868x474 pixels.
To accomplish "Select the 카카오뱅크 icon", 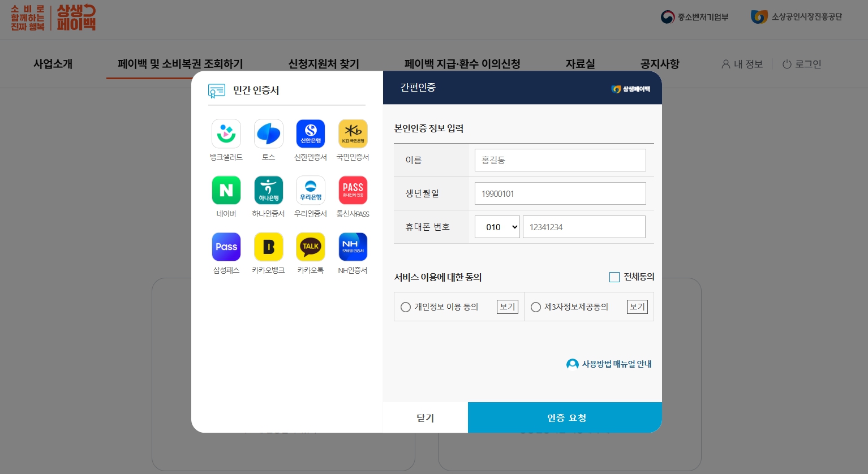I will (269, 247).
